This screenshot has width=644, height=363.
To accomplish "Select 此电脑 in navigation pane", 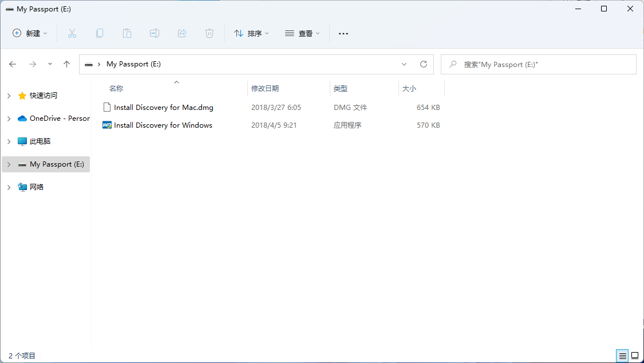I will [40, 141].
